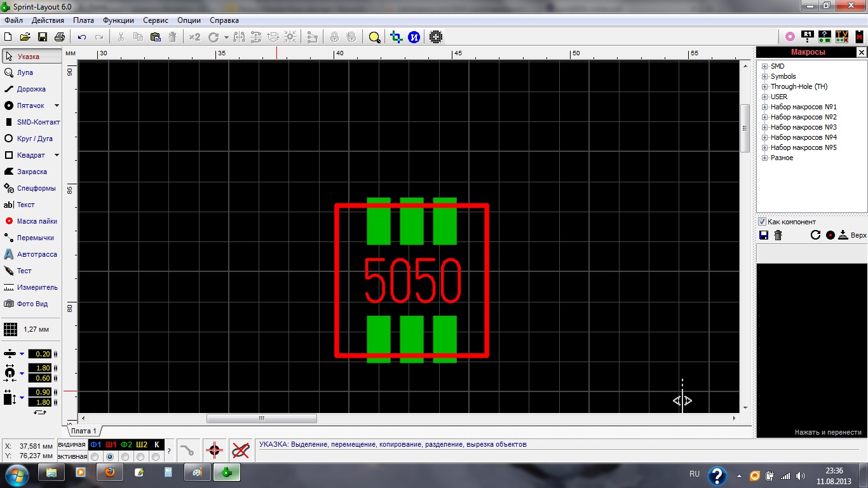Click trash icon in the macros panel

point(778,235)
